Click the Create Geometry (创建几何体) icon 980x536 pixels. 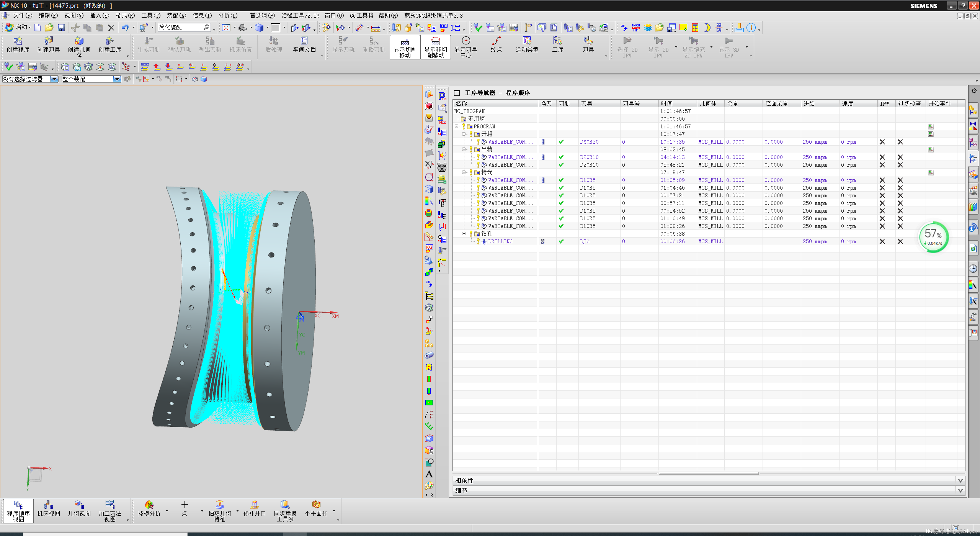pyautogui.click(x=79, y=47)
